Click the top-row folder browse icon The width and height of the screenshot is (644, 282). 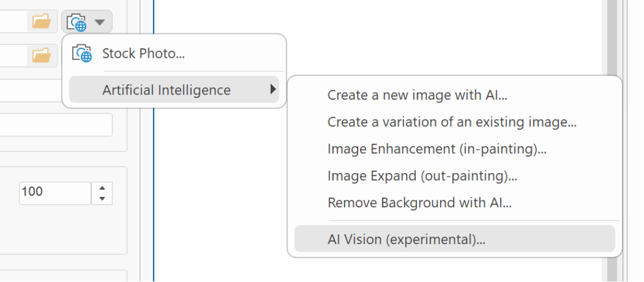[41, 22]
